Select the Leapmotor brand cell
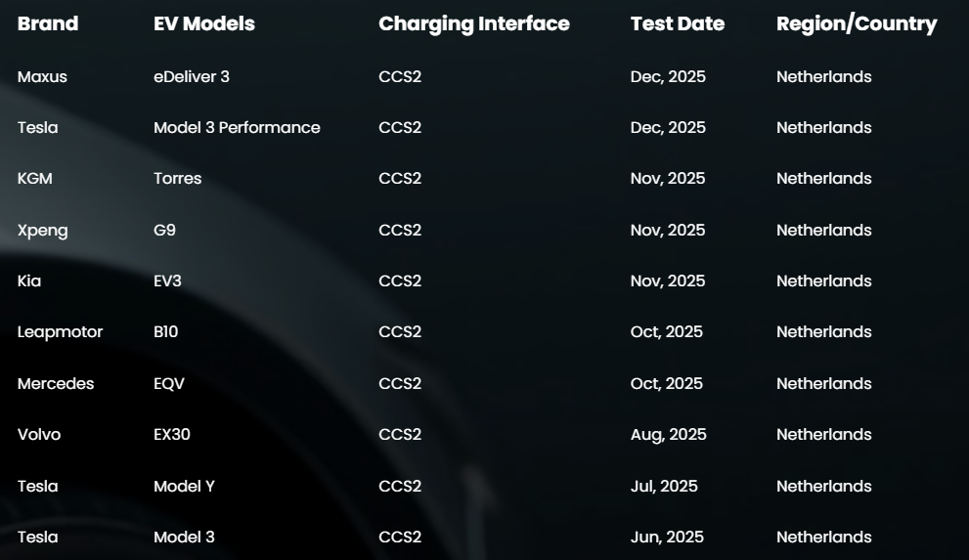Screen dimensions: 969x560 [x=60, y=332]
